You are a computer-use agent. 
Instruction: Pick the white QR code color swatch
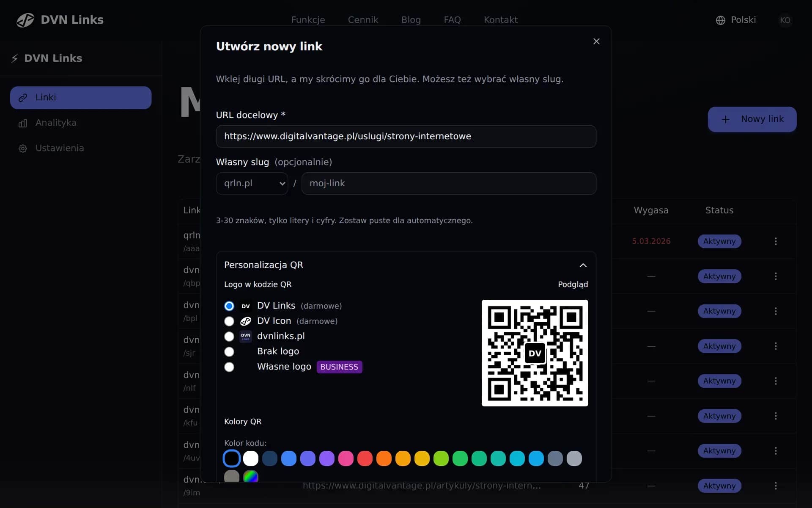point(251,458)
